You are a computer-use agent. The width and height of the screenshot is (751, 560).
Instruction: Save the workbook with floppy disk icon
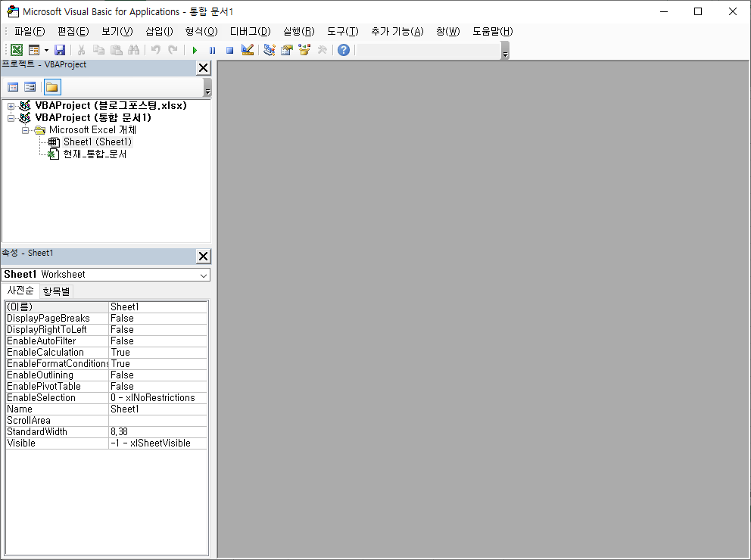point(60,50)
